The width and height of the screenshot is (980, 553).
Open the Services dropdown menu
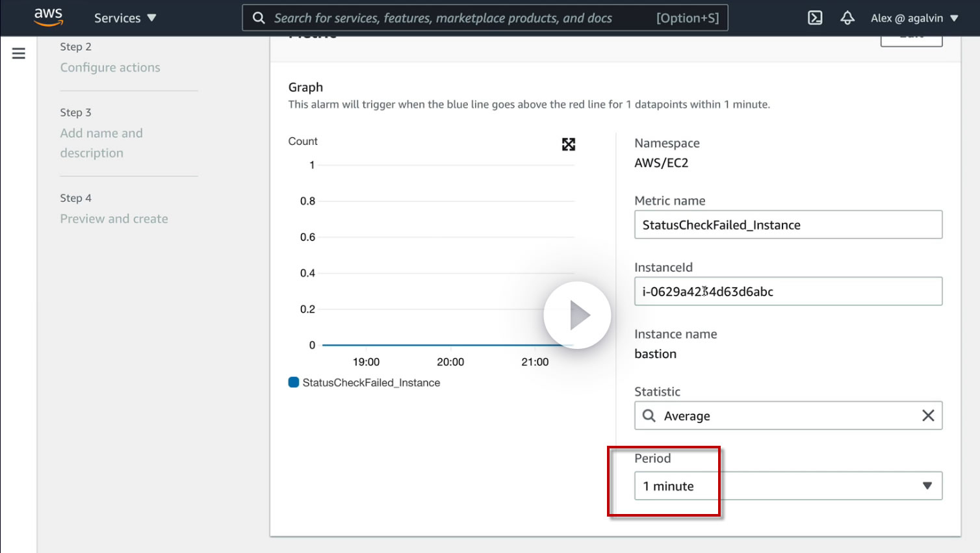click(x=125, y=18)
